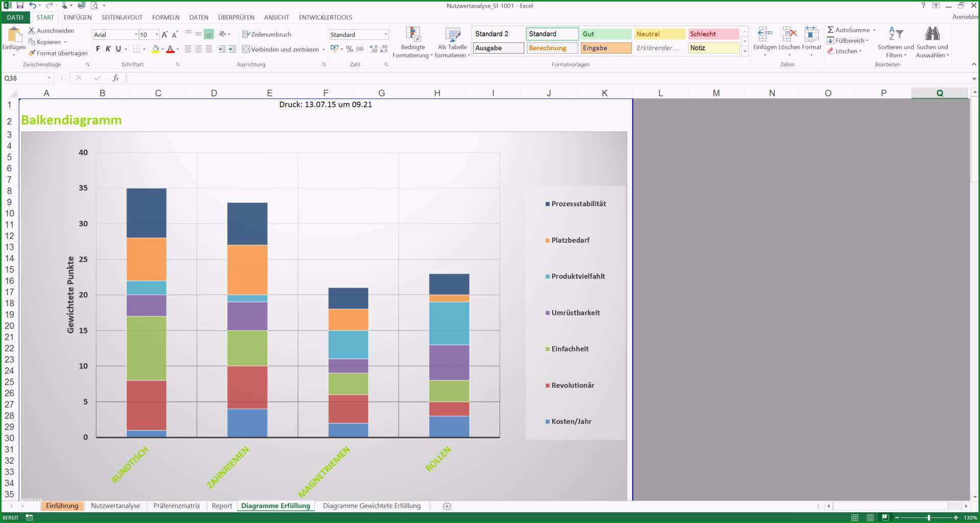980x523 pixels.
Task: Increase font size with large A
Action: [164, 35]
